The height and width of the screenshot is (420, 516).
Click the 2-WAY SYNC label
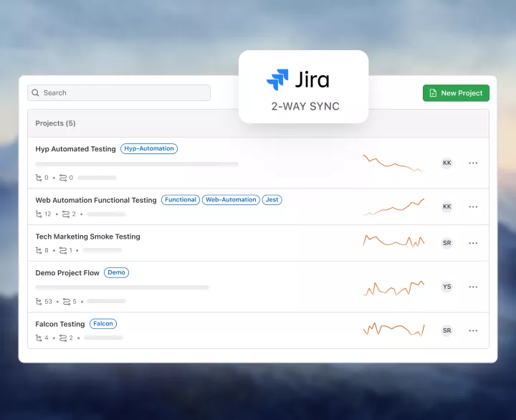pyautogui.click(x=305, y=106)
